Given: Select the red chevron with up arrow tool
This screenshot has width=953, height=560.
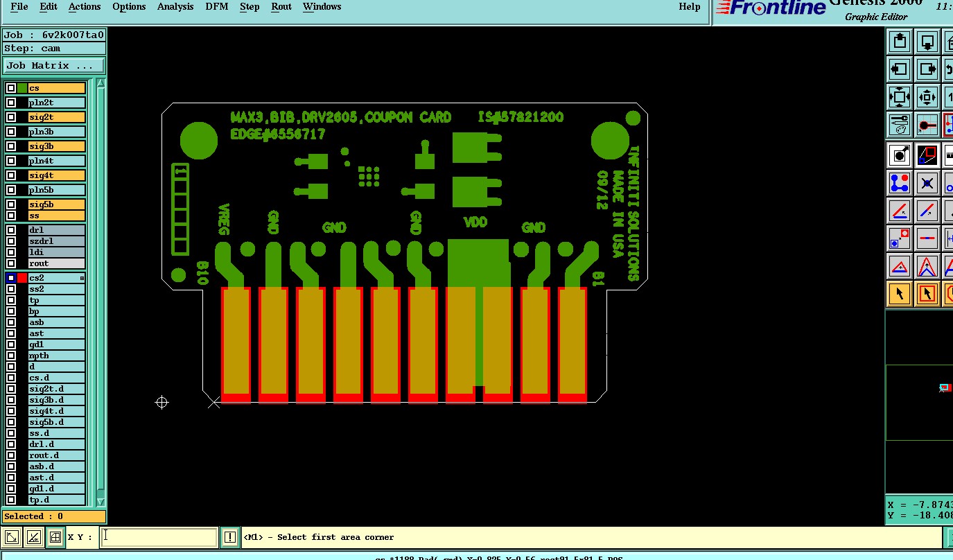Looking at the screenshot, I should (x=927, y=266).
